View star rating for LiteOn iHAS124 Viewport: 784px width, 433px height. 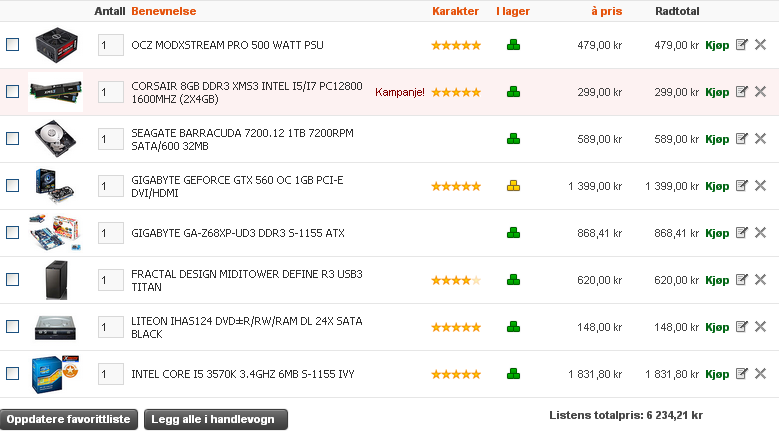tap(456, 328)
